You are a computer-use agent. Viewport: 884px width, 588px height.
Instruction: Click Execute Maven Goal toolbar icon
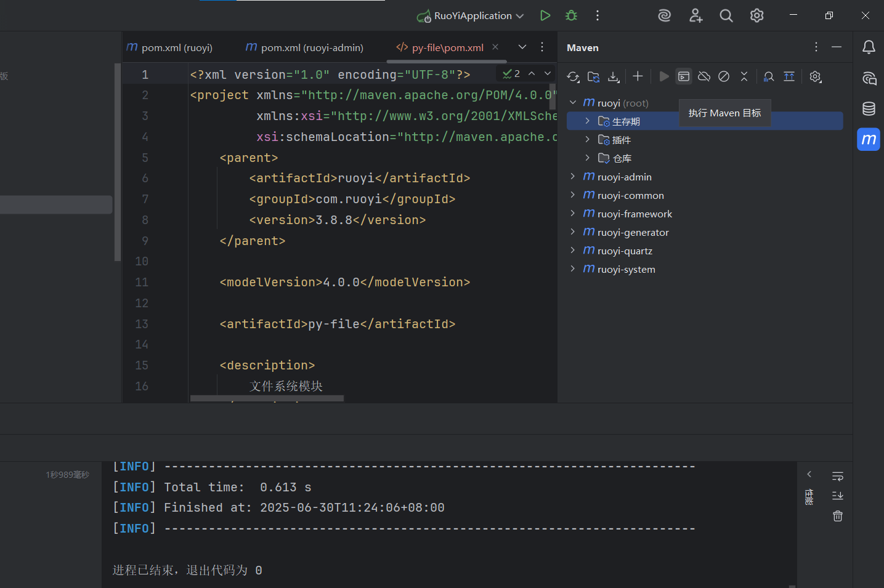tap(684, 76)
